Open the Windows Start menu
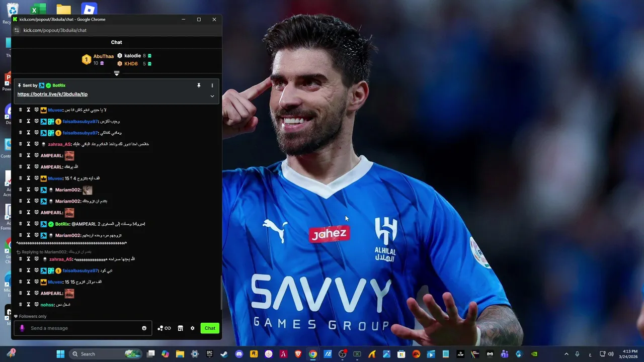Viewport: 644px width, 362px height. click(60, 354)
